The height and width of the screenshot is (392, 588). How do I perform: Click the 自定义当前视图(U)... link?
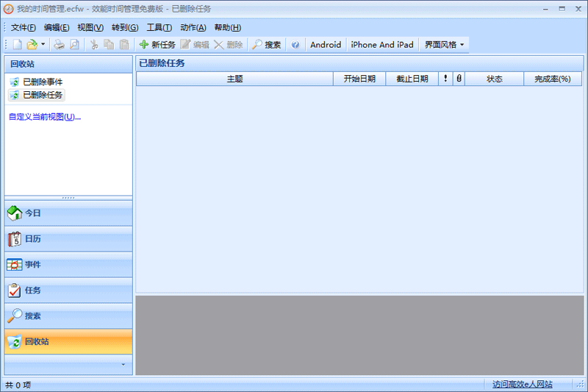coord(45,117)
